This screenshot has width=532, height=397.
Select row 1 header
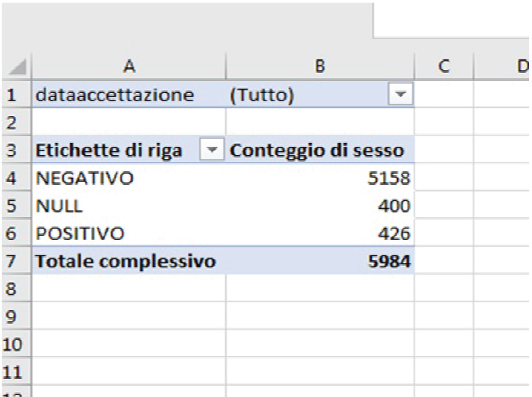pyautogui.click(x=12, y=95)
